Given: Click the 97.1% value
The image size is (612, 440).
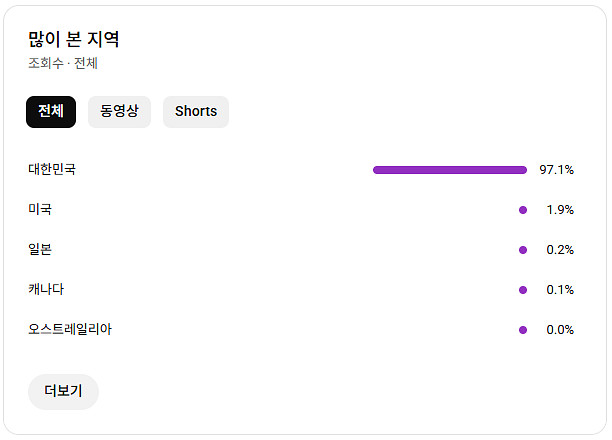Looking at the screenshot, I should [x=556, y=170].
